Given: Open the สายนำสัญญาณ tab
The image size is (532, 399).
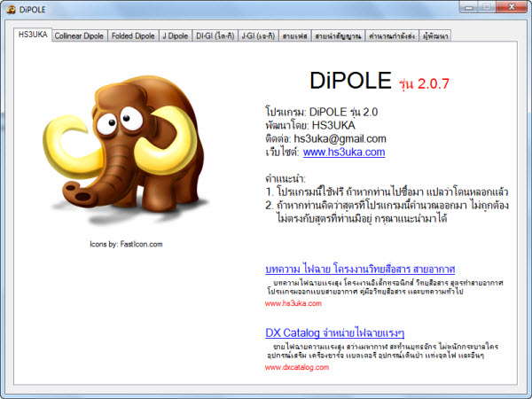Looking at the screenshot, I should tap(338, 36).
